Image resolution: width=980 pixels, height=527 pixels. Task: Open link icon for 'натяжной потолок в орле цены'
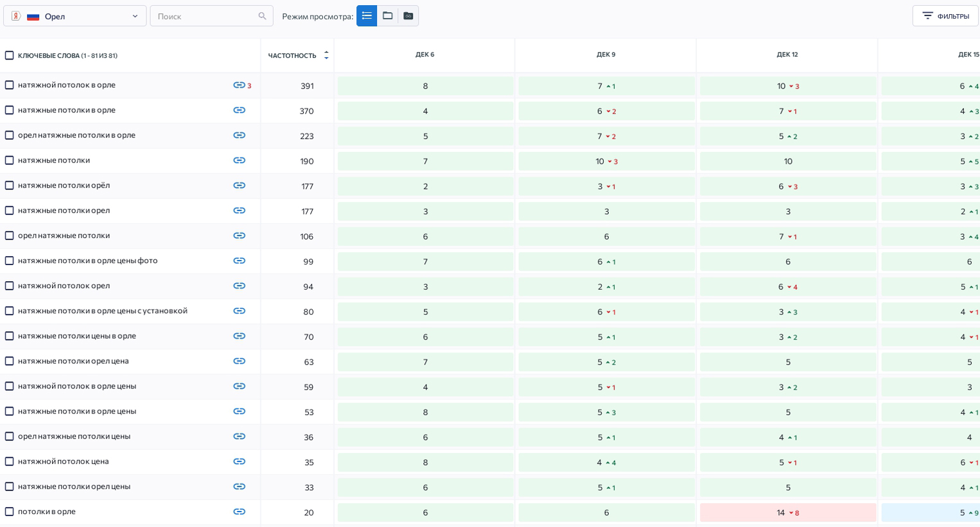[x=239, y=385]
